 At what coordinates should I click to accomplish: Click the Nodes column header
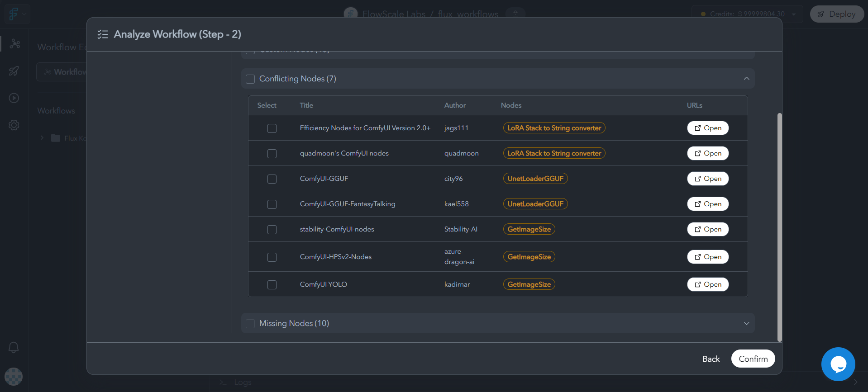click(511, 105)
